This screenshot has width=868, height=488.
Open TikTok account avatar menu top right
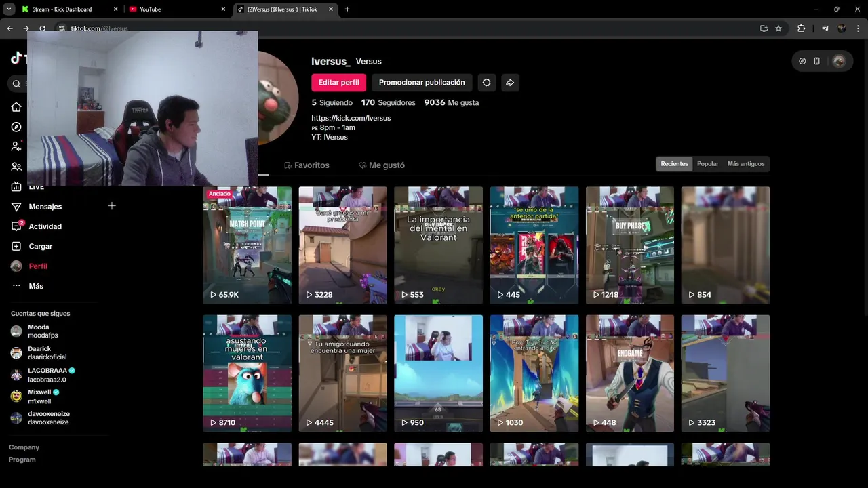point(839,61)
